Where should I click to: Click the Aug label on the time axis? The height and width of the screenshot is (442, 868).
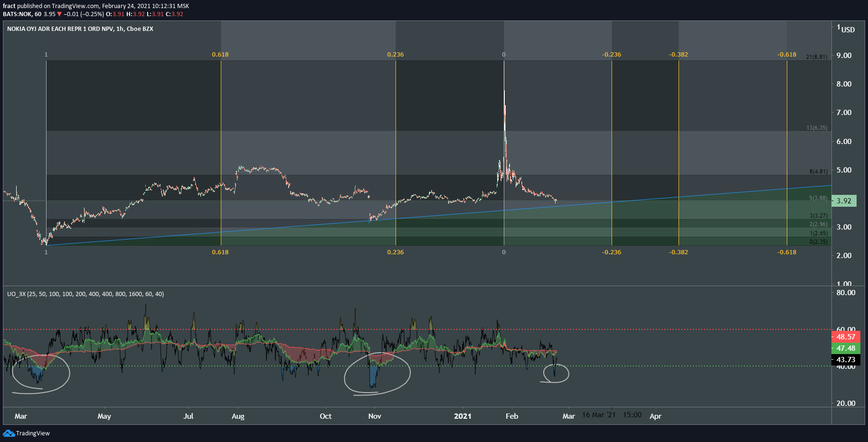pyautogui.click(x=238, y=416)
